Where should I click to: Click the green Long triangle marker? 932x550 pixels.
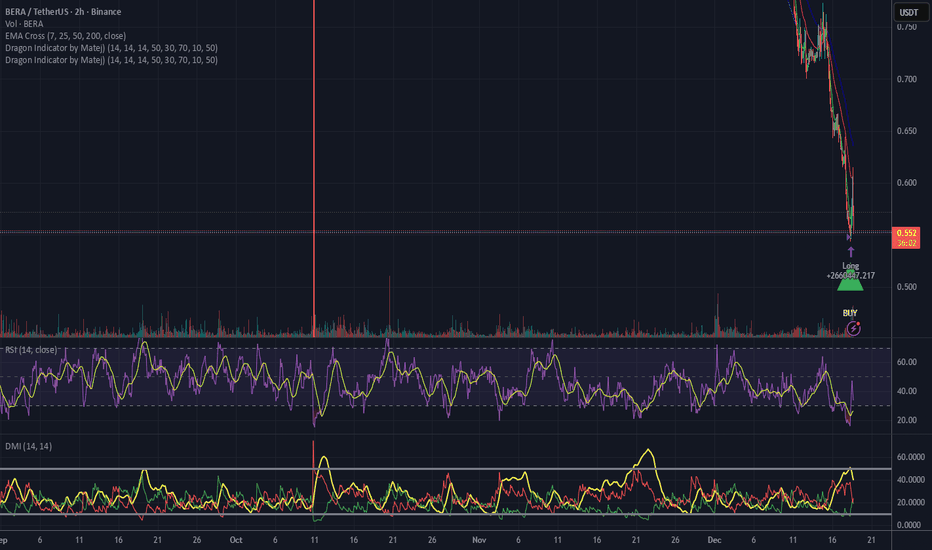850,284
